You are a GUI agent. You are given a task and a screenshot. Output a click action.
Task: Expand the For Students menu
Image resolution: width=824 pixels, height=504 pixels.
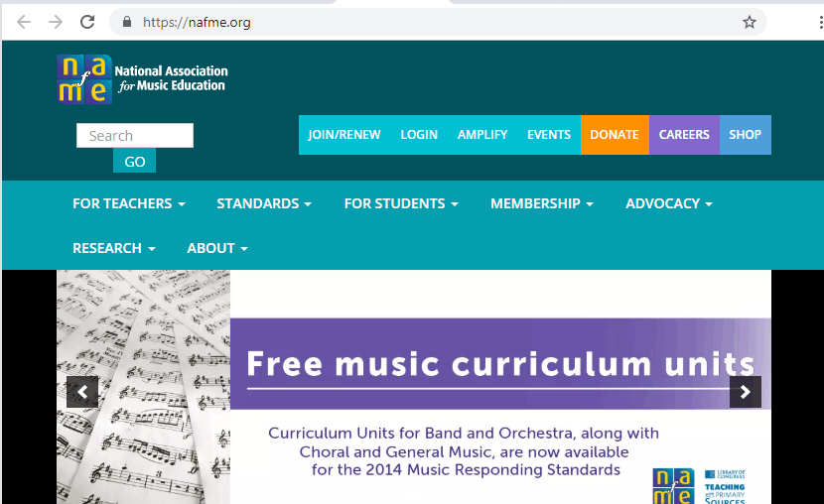coord(400,203)
